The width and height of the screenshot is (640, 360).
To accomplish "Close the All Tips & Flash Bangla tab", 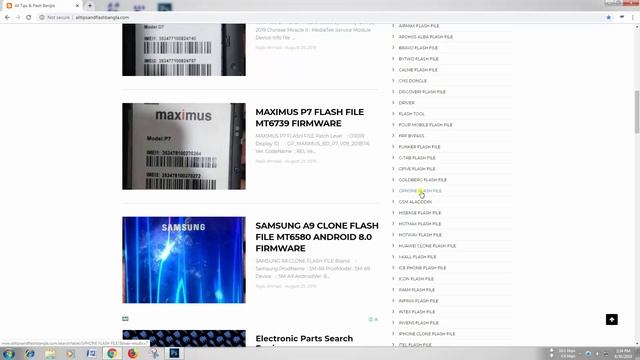I will pos(77,6).
